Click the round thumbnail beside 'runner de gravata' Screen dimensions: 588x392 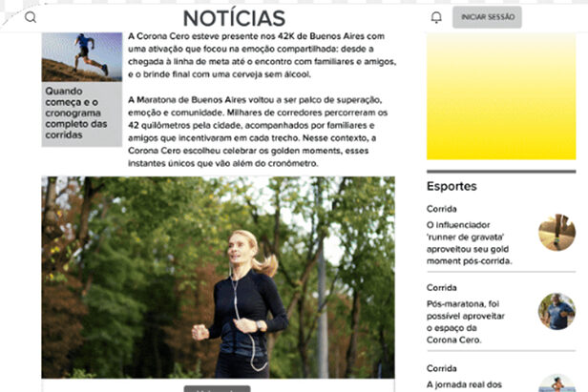(x=556, y=233)
